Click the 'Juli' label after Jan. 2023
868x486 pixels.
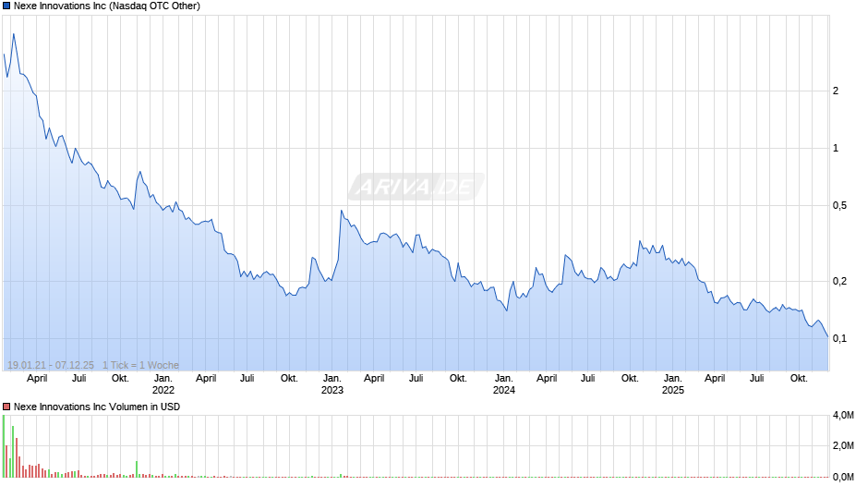tap(416, 379)
